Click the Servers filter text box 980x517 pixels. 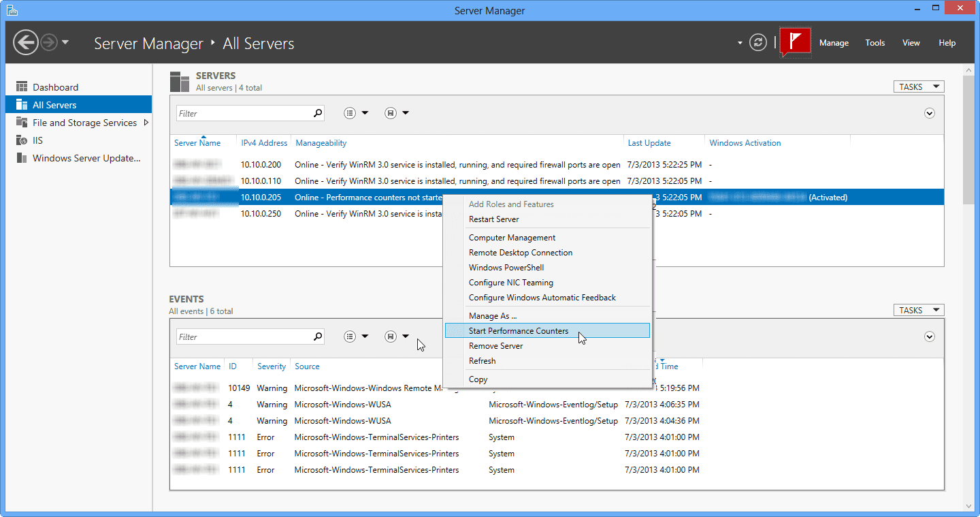point(244,113)
